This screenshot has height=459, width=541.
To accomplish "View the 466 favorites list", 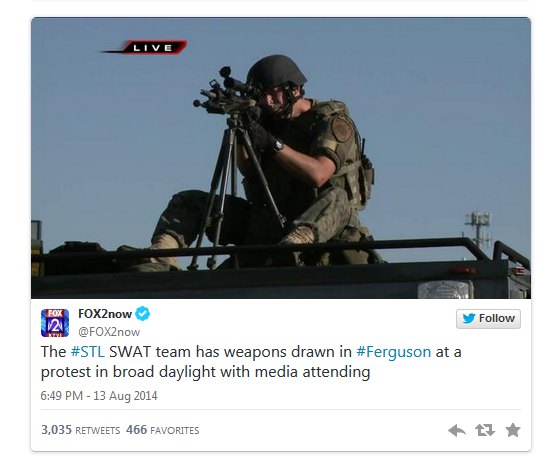I will (x=163, y=430).
